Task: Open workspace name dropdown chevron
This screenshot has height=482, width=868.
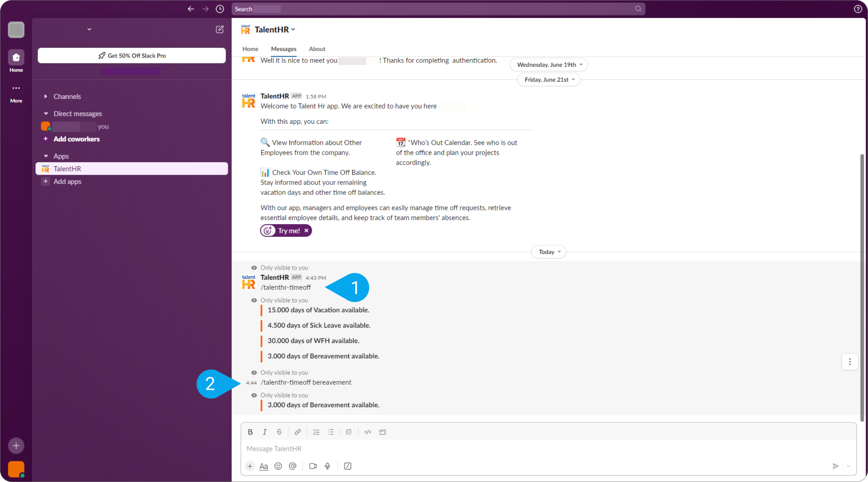Action: (89, 29)
